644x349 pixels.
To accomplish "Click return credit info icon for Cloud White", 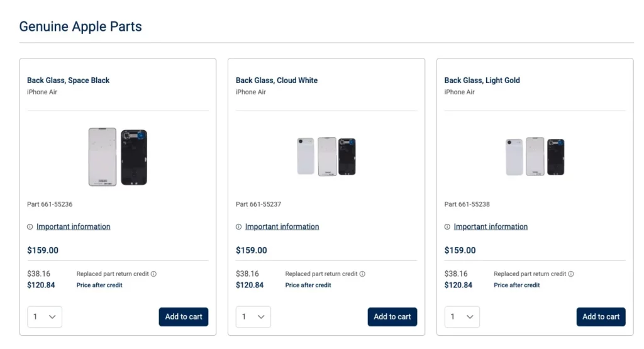I will (362, 274).
